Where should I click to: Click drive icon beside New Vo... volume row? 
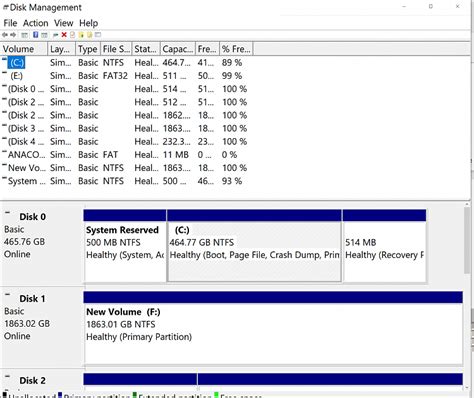(4, 165)
